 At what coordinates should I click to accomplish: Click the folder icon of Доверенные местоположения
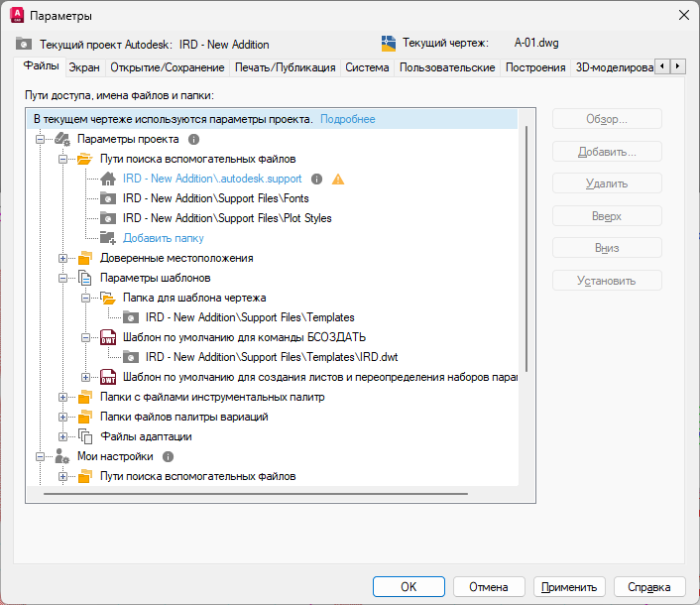[85, 258]
